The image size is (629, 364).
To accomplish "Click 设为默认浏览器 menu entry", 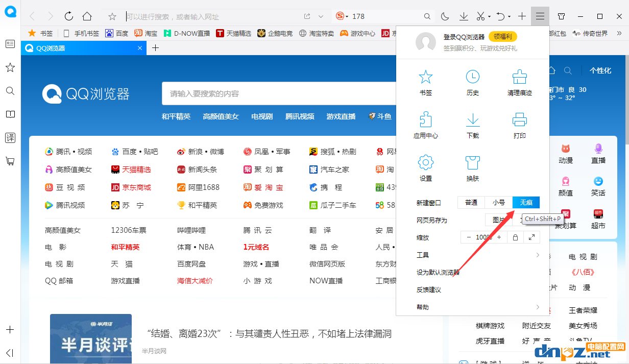I will [x=438, y=272].
